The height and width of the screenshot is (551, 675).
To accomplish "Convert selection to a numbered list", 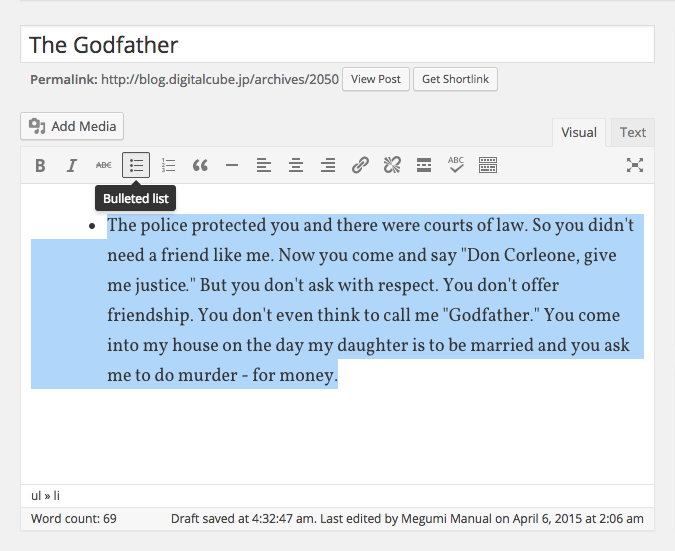I will (168, 166).
